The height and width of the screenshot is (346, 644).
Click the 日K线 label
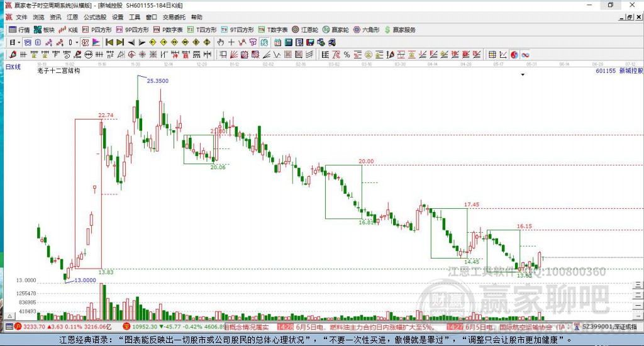click(13, 67)
